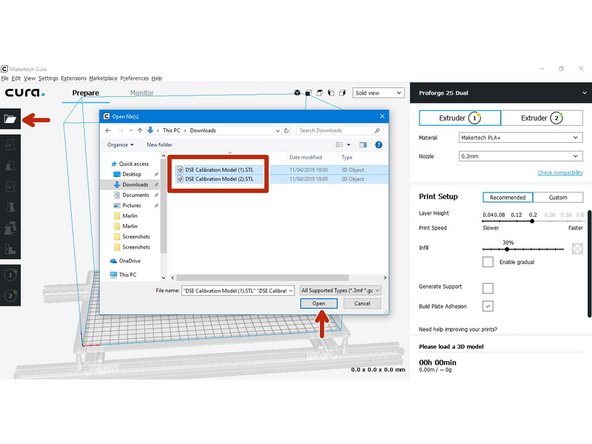This screenshot has height=444, width=592.
Task: Switch to 3D perspective camera view icon
Action: click(297, 93)
